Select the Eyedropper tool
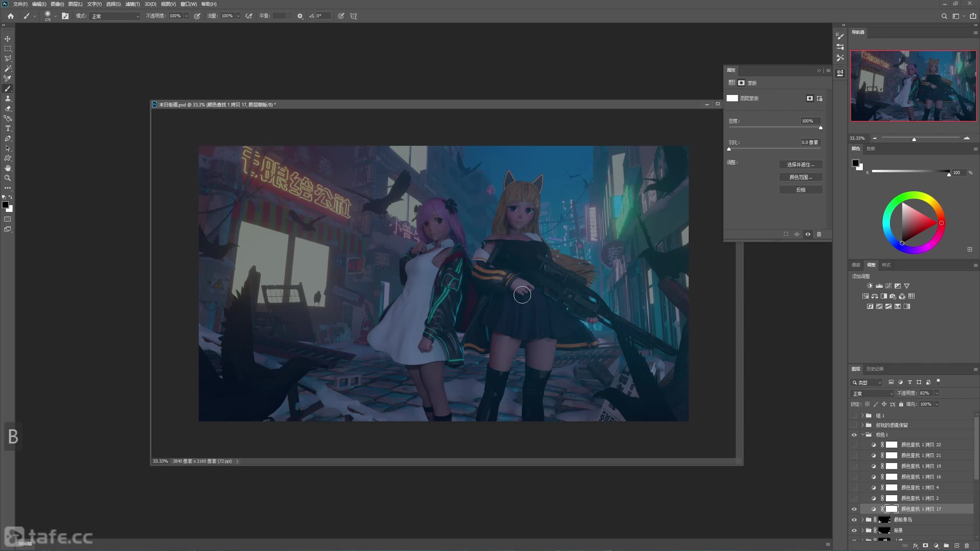 pyautogui.click(x=8, y=78)
